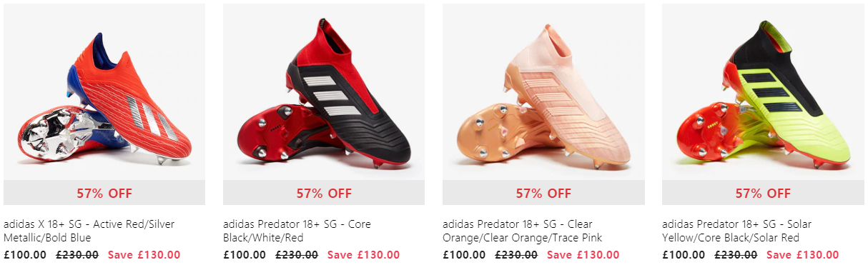Open the red adidas X 18+ SG boot image
Image resolution: width=868 pixels, height=270 pixels.
tap(104, 92)
